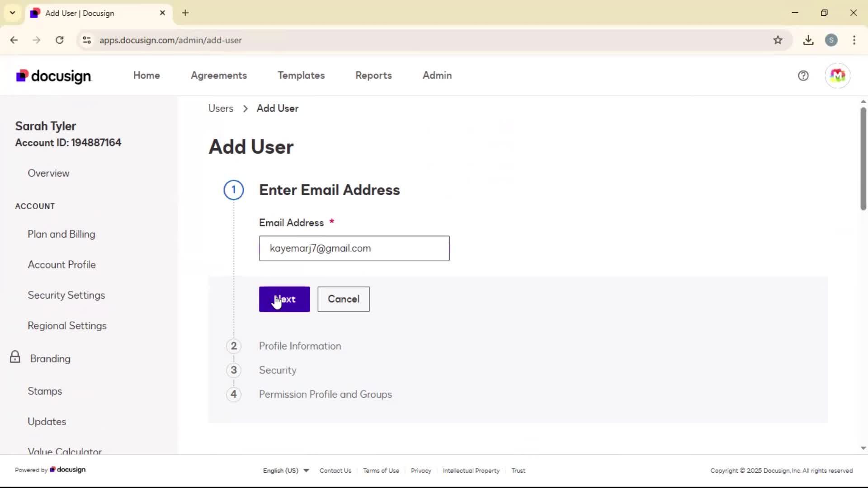Click the Cancel button
This screenshot has height=488, width=868.
pos(343,299)
